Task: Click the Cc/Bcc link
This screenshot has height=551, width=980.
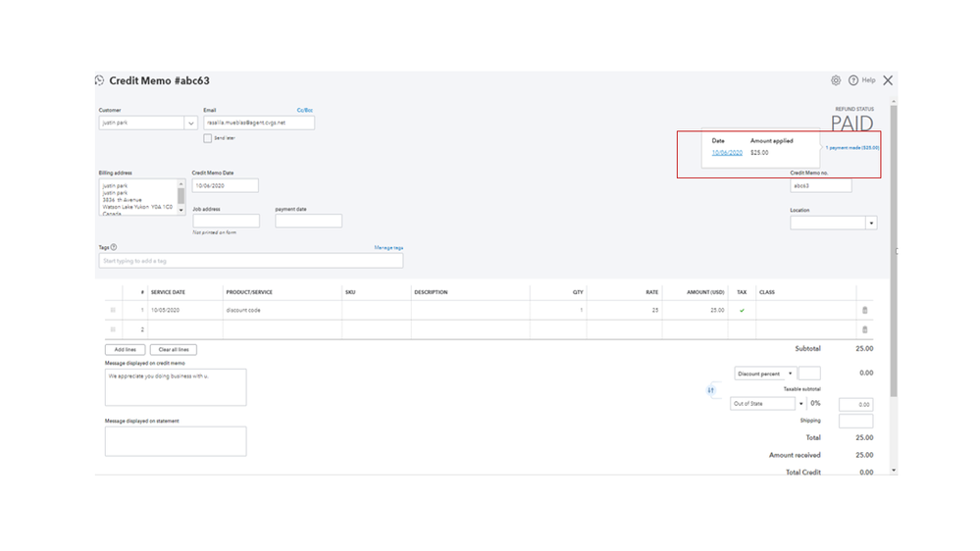Action: click(304, 111)
